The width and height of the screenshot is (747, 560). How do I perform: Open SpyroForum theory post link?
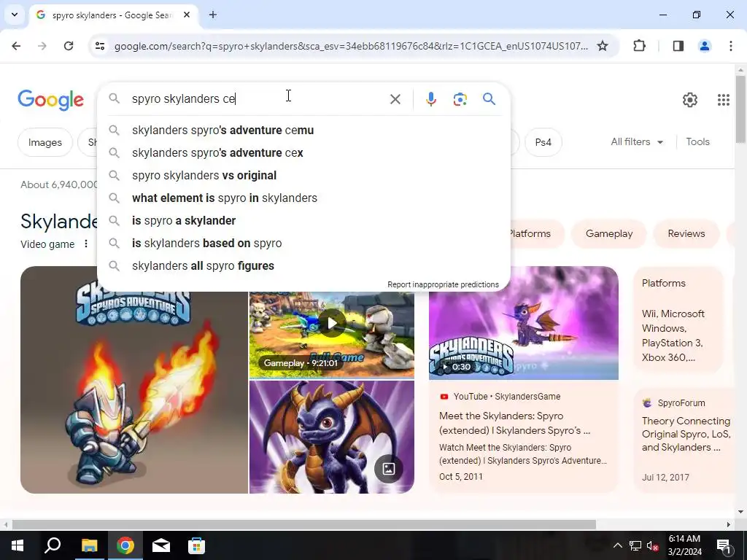pos(686,434)
